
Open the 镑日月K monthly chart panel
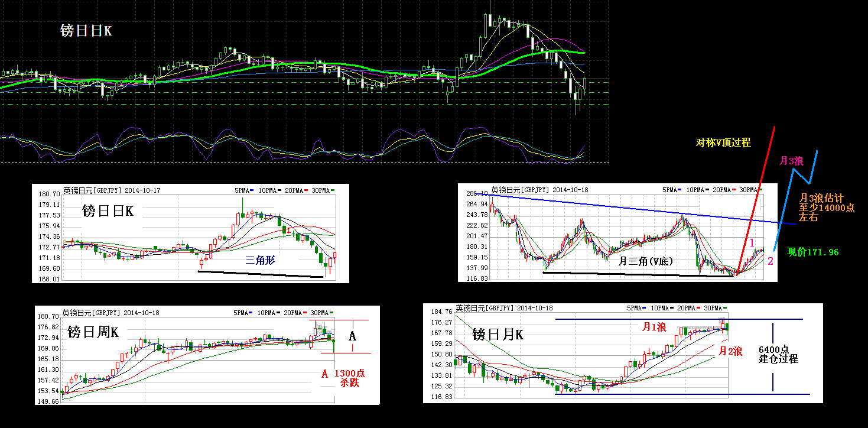point(622,353)
